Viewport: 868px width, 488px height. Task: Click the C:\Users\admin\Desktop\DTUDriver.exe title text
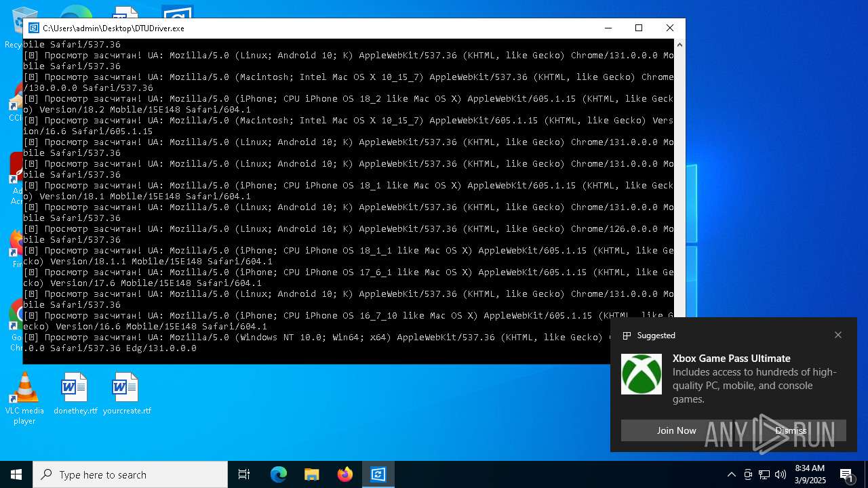113,28
